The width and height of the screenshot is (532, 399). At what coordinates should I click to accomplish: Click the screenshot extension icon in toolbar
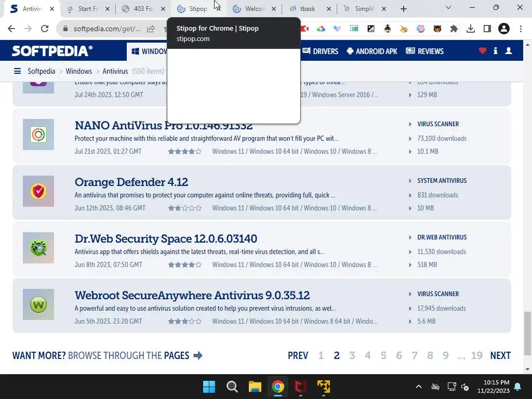pos(354,29)
